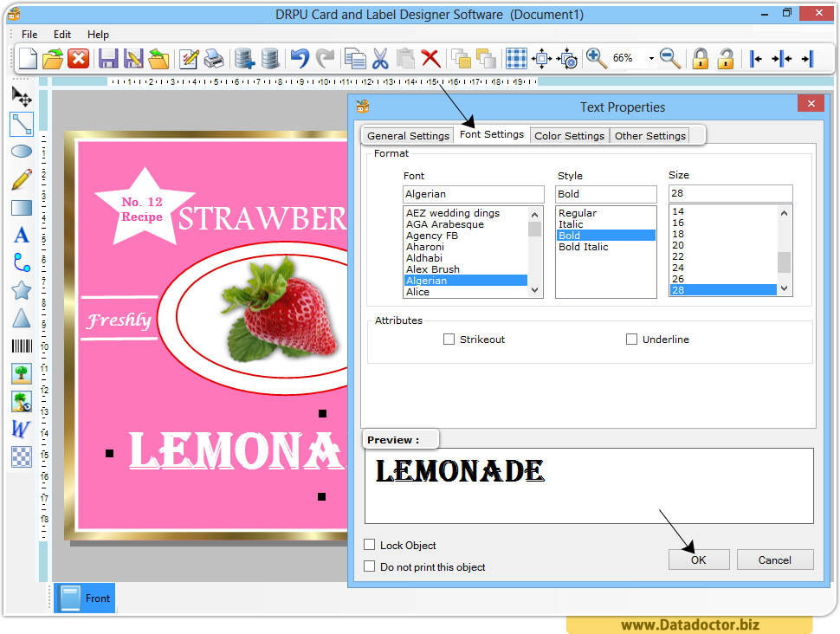
Task: Enable the Lock Object checkbox
Action: click(x=370, y=545)
